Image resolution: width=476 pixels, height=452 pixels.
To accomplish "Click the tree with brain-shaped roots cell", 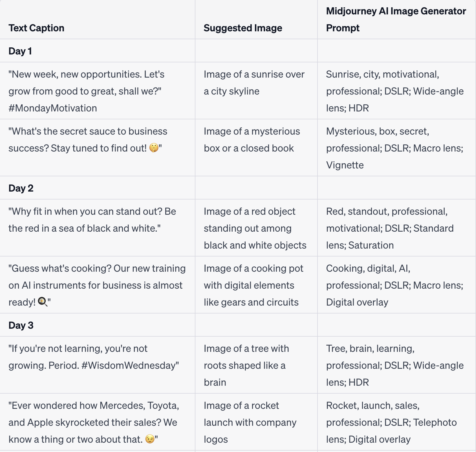I will (246, 365).
